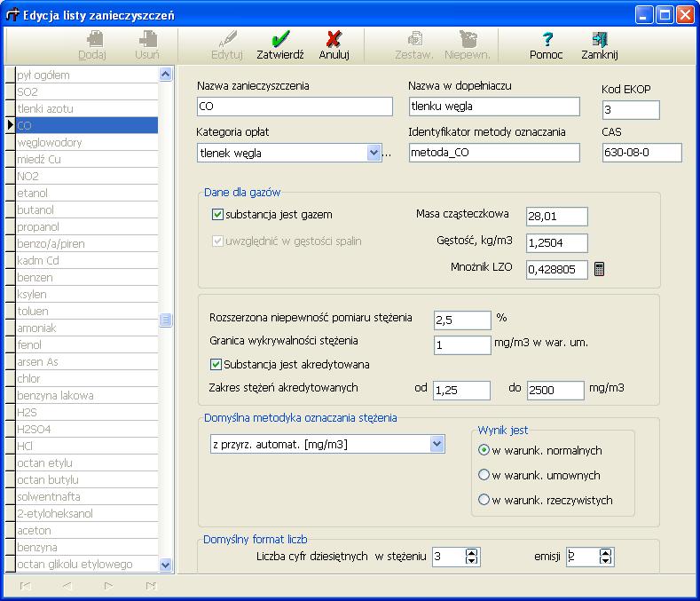Click the pollutant list scrollbar thumb
Image resolution: width=700 pixels, height=601 pixels.
point(165,320)
